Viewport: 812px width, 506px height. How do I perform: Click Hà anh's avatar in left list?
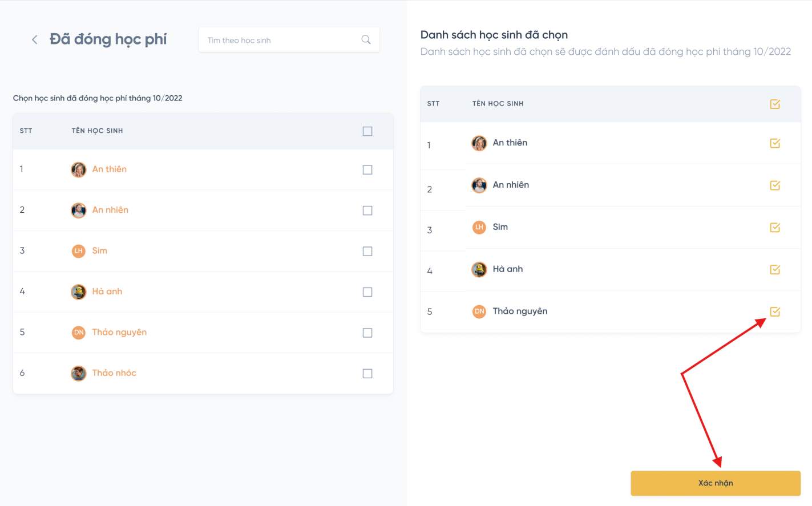coord(79,292)
